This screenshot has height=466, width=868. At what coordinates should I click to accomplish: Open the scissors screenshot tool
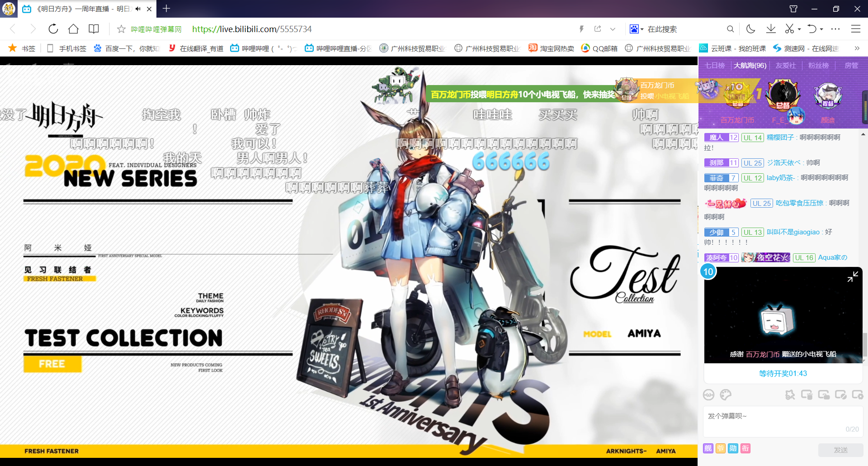click(789, 29)
